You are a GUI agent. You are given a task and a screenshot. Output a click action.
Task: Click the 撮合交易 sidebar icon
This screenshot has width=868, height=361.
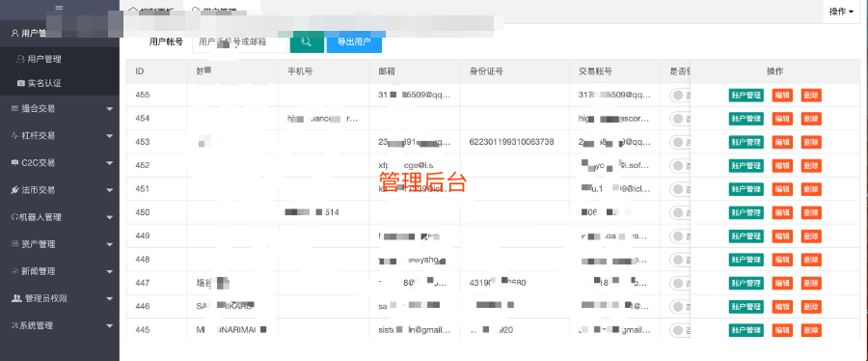(14, 109)
